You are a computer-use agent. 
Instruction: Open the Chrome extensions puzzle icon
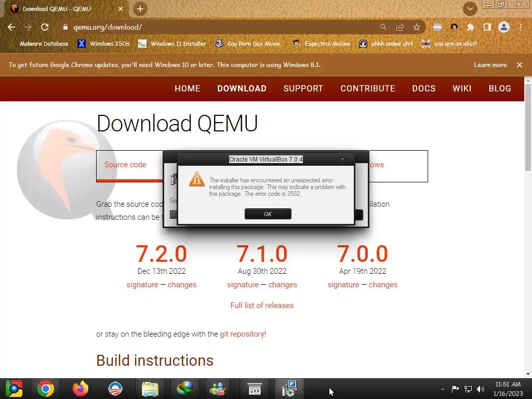pyautogui.click(x=471, y=27)
